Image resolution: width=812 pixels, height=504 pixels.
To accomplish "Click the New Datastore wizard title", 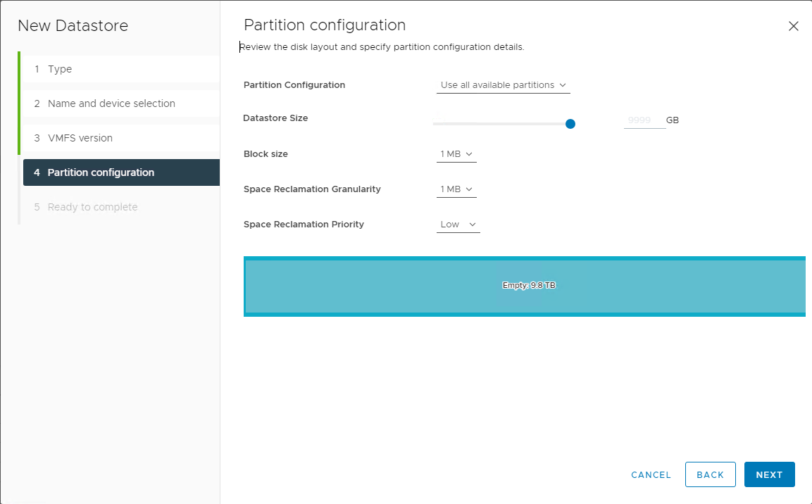I will coord(73,26).
